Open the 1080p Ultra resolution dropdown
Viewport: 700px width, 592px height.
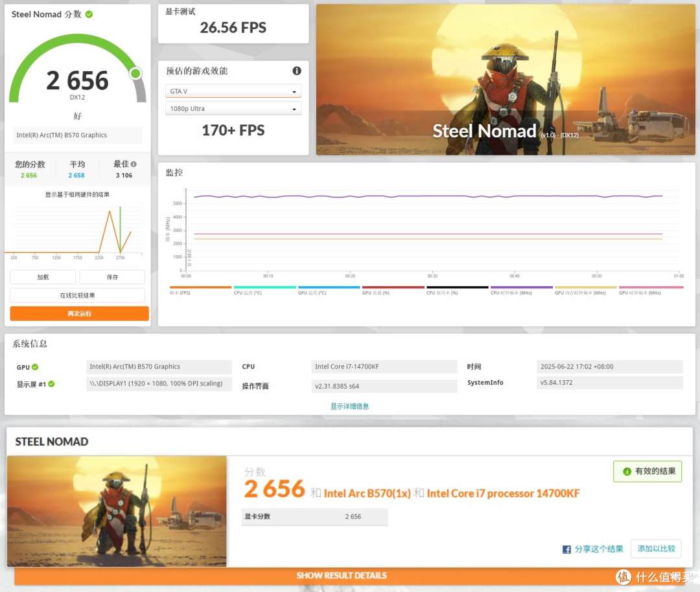point(233,108)
